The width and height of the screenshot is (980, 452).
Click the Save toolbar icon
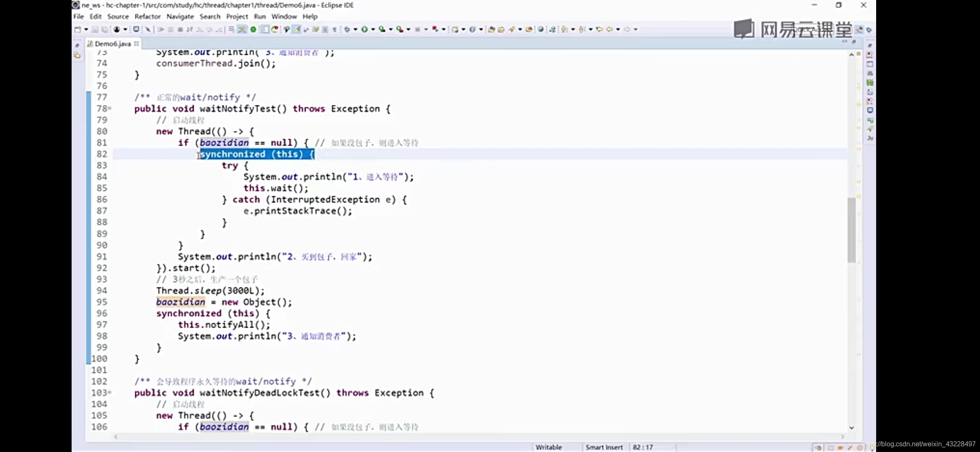(x=95, y=29)
